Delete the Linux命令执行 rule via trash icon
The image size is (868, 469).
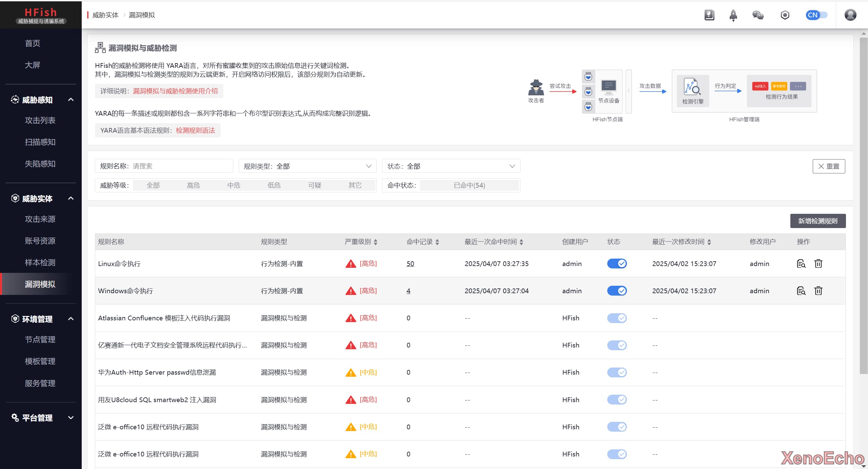(818, 264)
